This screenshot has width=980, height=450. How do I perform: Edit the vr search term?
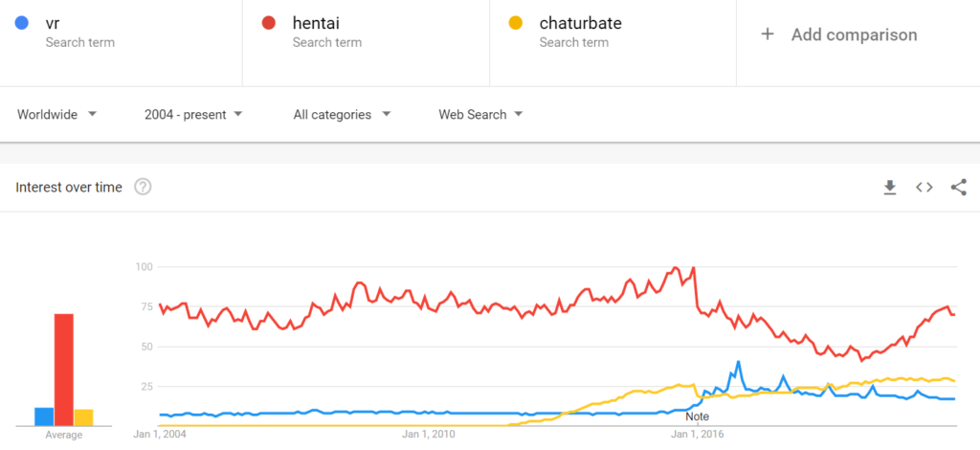[x=121, y=34]
